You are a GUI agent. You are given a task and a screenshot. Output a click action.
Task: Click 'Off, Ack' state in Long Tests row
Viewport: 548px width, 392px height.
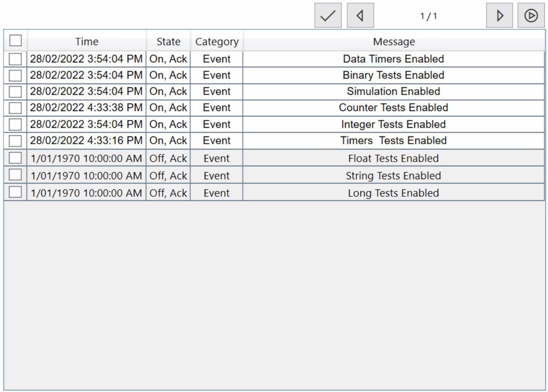pyautogui.click(x=168, y=193)
